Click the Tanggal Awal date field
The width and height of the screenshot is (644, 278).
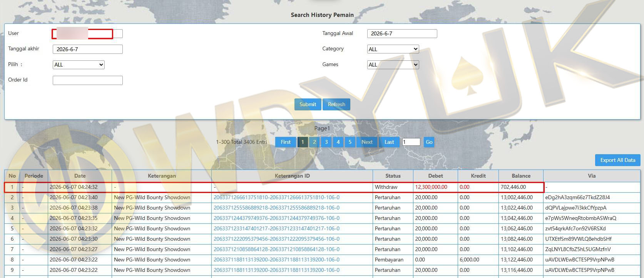coord(402,33)
